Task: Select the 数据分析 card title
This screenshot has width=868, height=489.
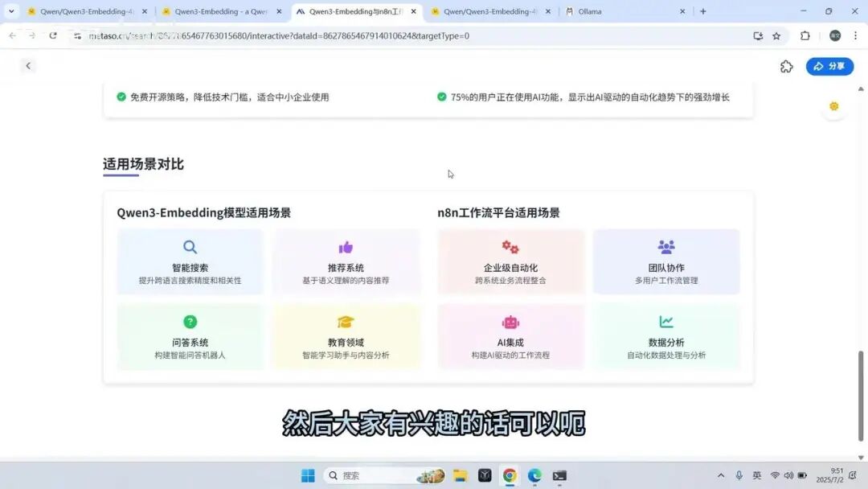Action: point(666,343)
